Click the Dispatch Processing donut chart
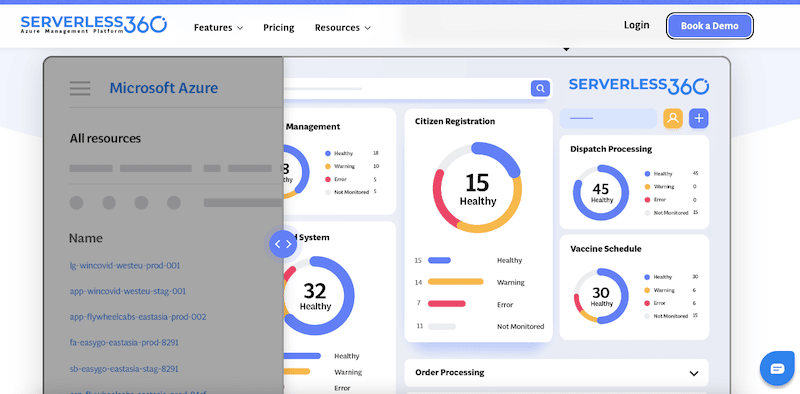The width and height of the screenshot is (800, 394). [x=601, y=192]
